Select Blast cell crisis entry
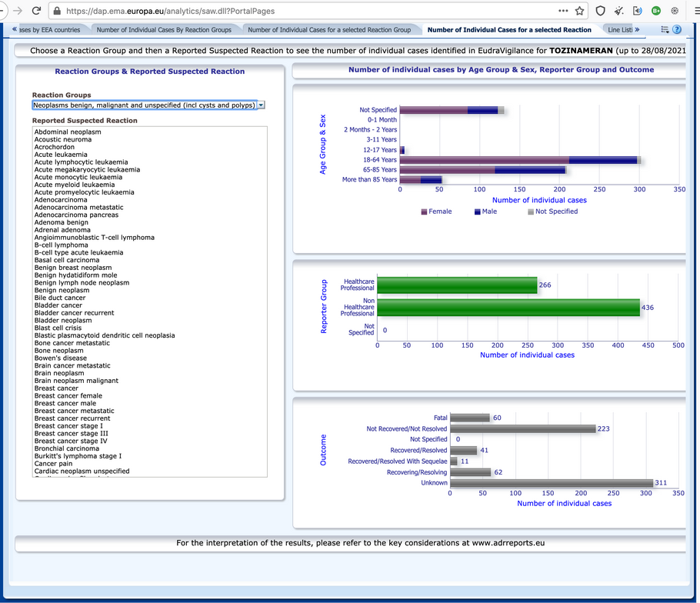Image resolution: width=700 pixels, height=603 pixels. click(x=58, y=328)
